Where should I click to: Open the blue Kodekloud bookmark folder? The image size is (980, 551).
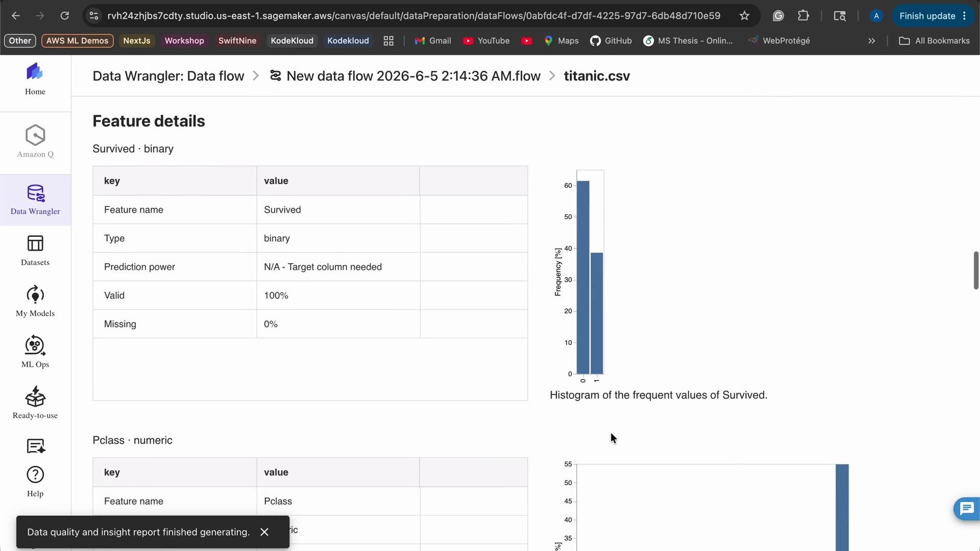[x=348, y=41]
